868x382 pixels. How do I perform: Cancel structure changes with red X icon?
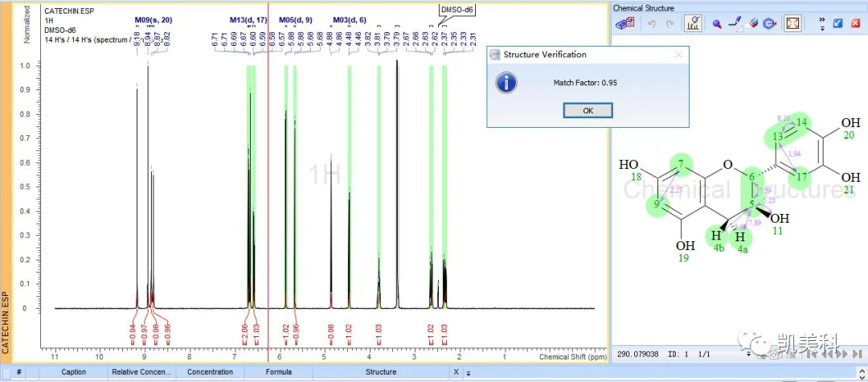(856, 23)
